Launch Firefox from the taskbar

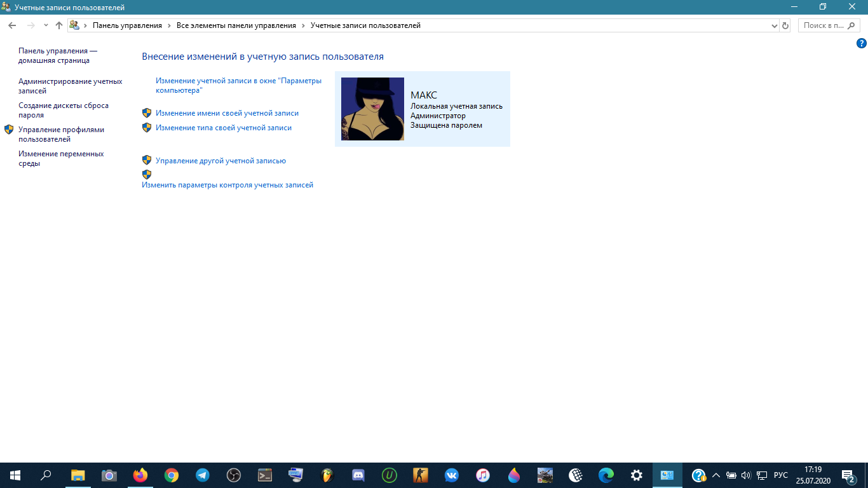pyautogui.click(x=140, y=475)
